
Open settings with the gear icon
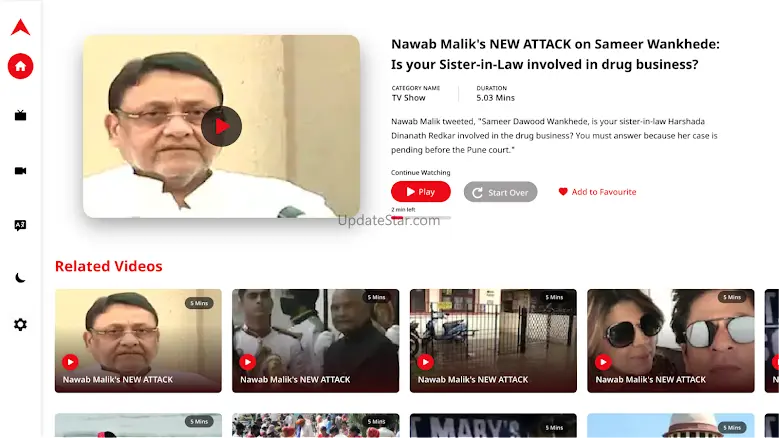pyautogui.click(x=20, y=325)
